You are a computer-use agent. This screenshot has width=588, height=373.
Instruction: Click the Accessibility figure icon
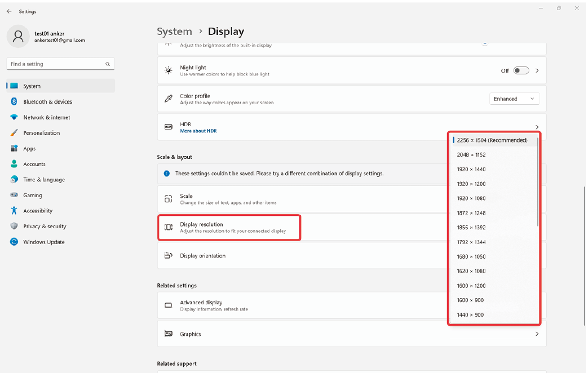click(x=14, y=211)
